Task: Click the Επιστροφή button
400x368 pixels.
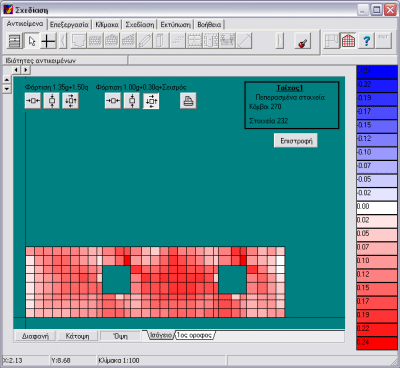Action: pos(296,141)
